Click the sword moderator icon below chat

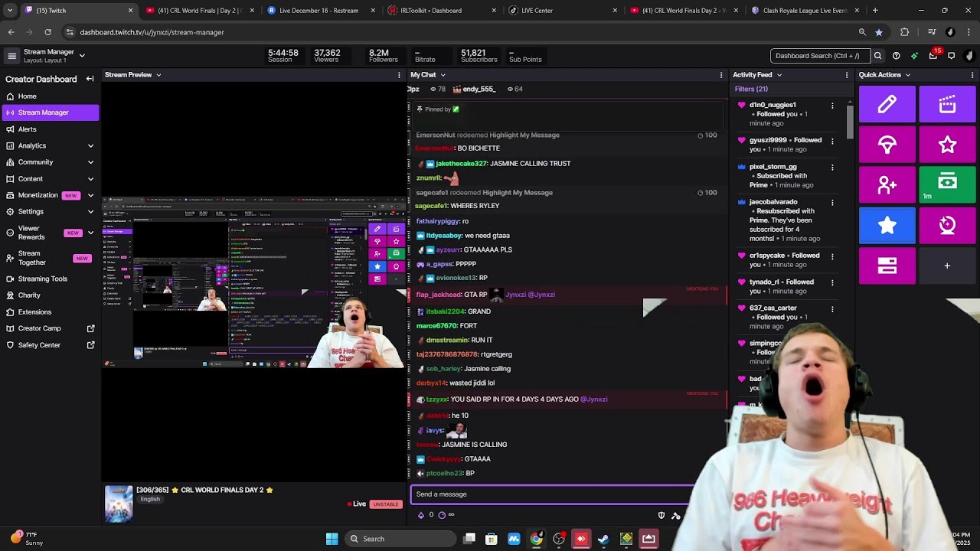pos(675,516)
